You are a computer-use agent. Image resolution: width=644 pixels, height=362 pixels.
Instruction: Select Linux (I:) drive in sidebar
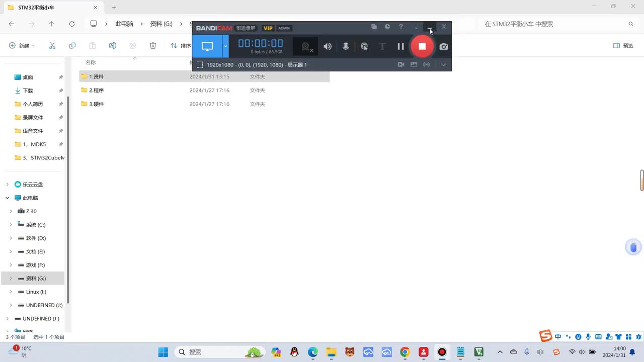(36, 292)
